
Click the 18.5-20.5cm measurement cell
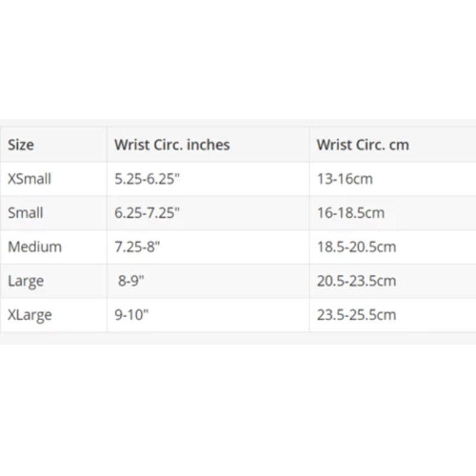tap(356, 247)
